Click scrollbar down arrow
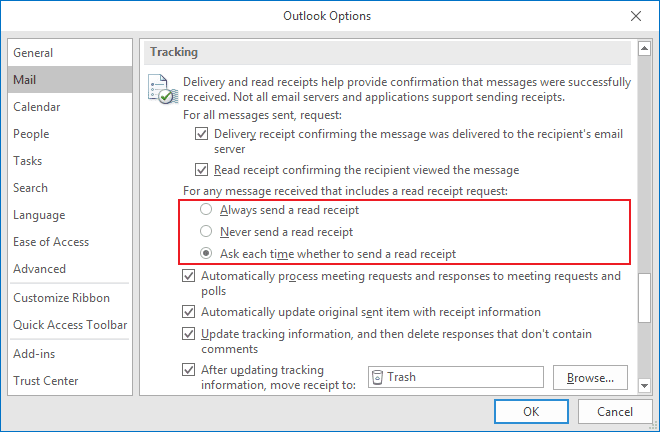660x432 pixels. point(644,385)
